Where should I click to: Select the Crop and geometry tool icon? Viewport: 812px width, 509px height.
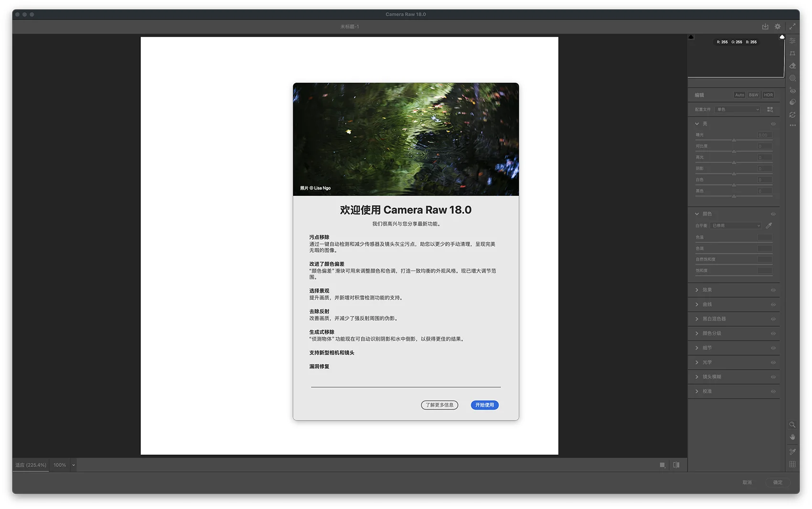point(792,54)
